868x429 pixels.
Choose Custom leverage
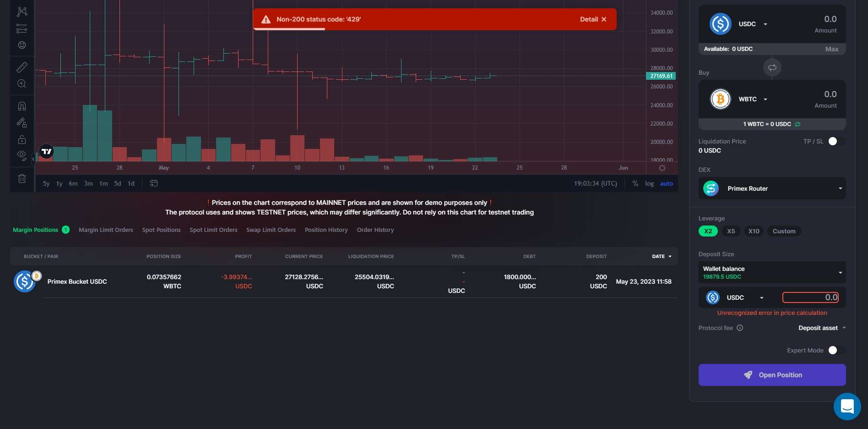pos(784,231)
